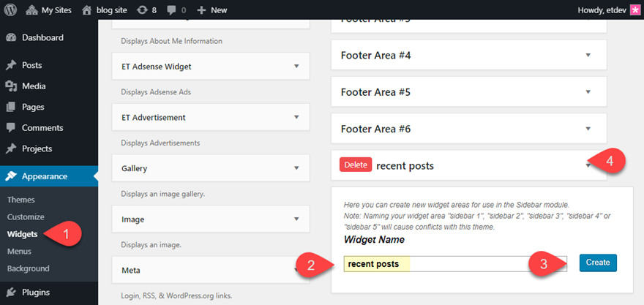Click the Posts pushpin icon
This screenshot has width=644, height=305.
11,65
